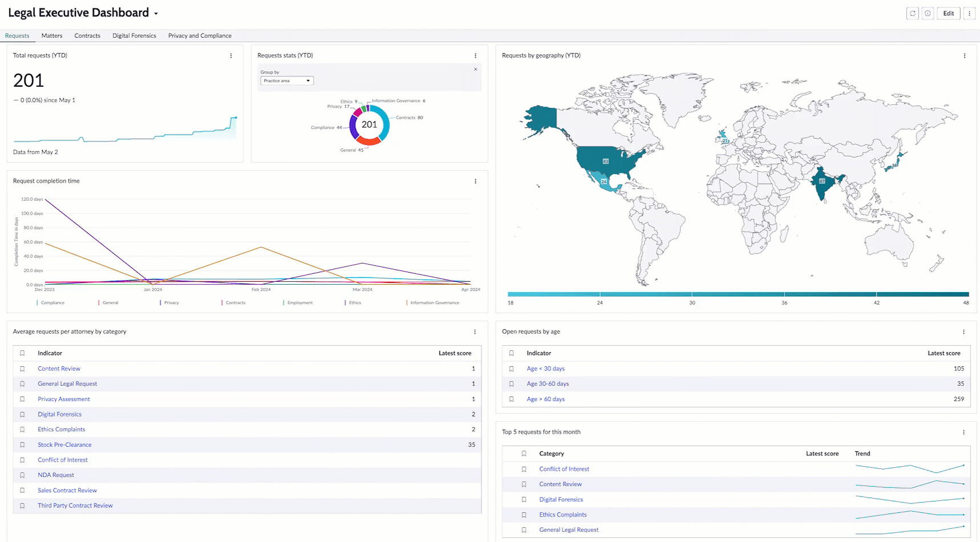The width and height of the screenshot is (980, 542).
Task: Open Requests by geography widget options menu
Action: tap(965, 56)
